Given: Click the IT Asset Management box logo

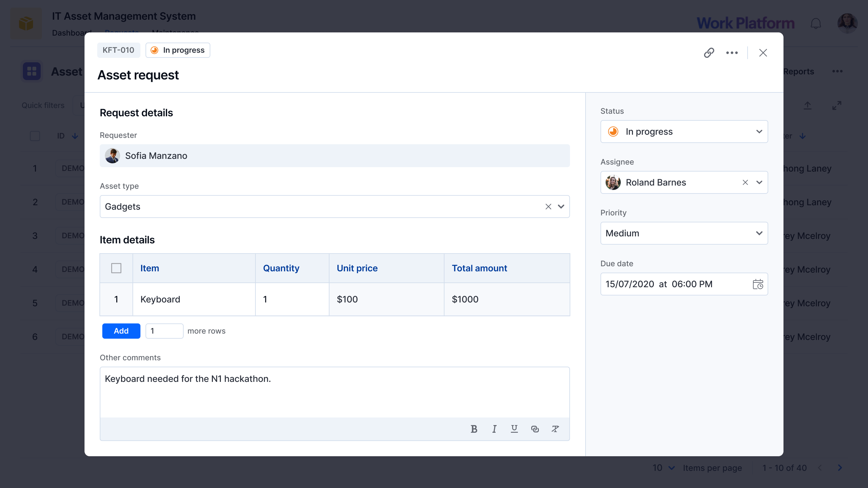Looking at the screenshot, I should click(26, 23).
